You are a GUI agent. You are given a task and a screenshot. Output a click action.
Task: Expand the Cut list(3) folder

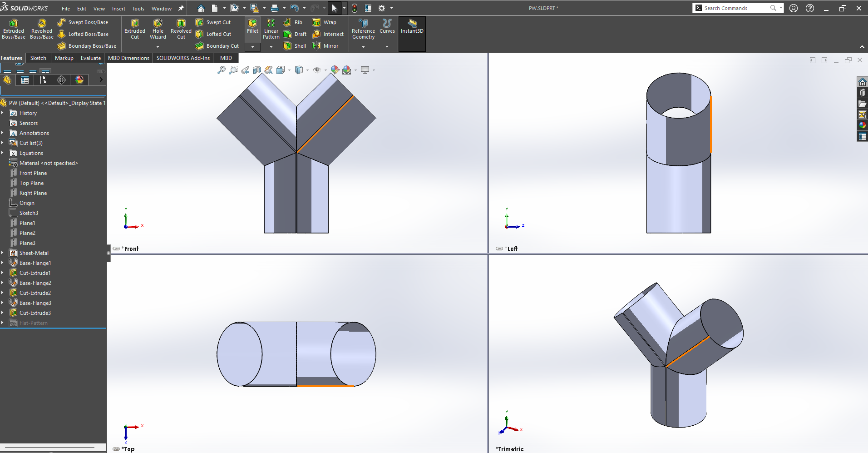pos(3,143)
